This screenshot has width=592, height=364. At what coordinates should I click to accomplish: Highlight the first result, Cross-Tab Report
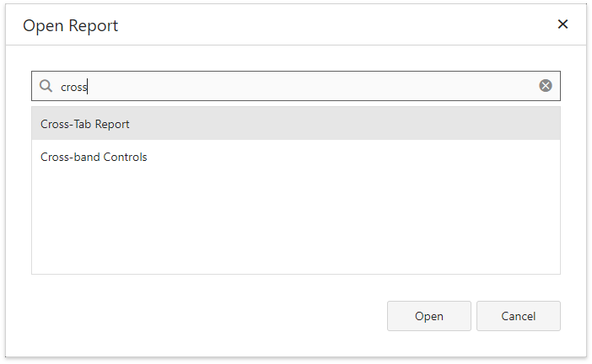coord(85,124)
